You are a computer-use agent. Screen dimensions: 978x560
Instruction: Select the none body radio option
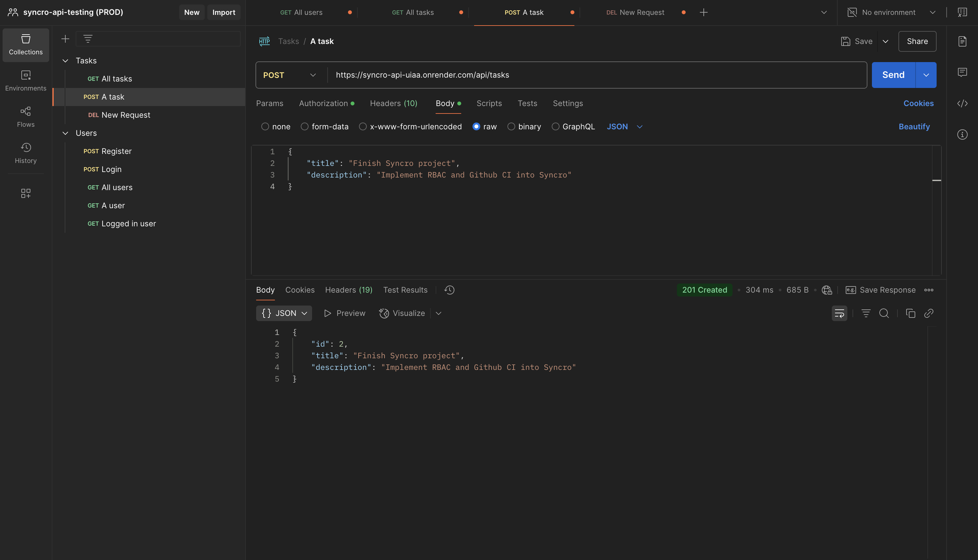point(265,126)
